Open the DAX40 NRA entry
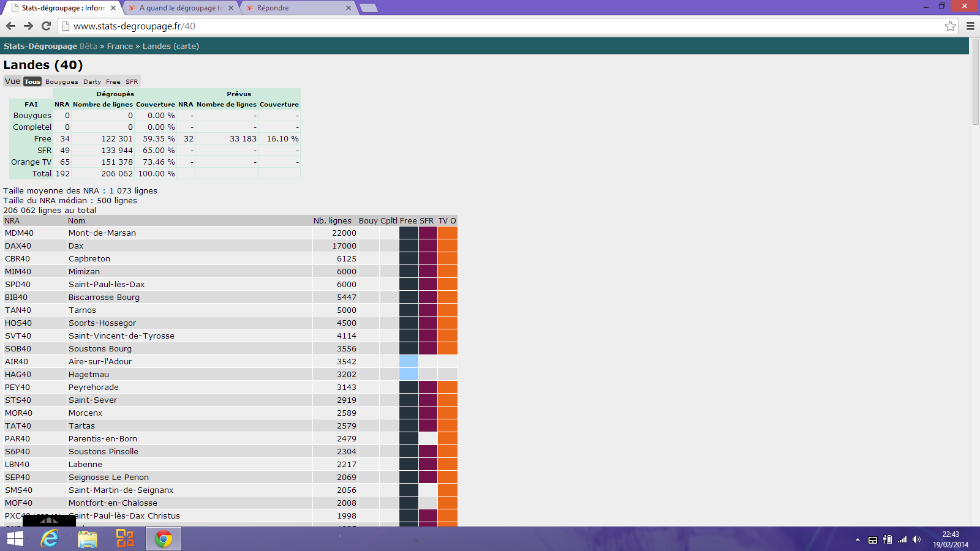 point(18,246)
